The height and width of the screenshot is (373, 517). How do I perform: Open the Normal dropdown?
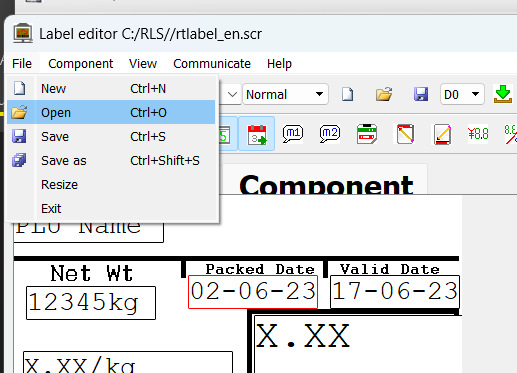pos(285,94)
